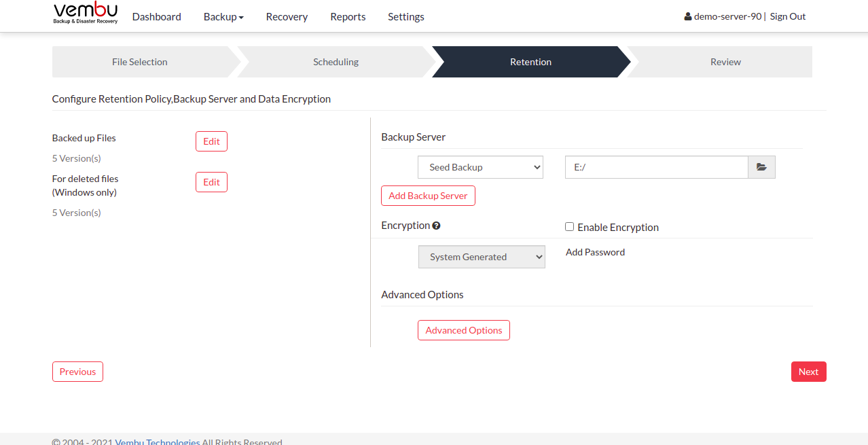Click the E:/ path input field
Image resolution: width=868 pixels, height=445 pixels.
657,167
